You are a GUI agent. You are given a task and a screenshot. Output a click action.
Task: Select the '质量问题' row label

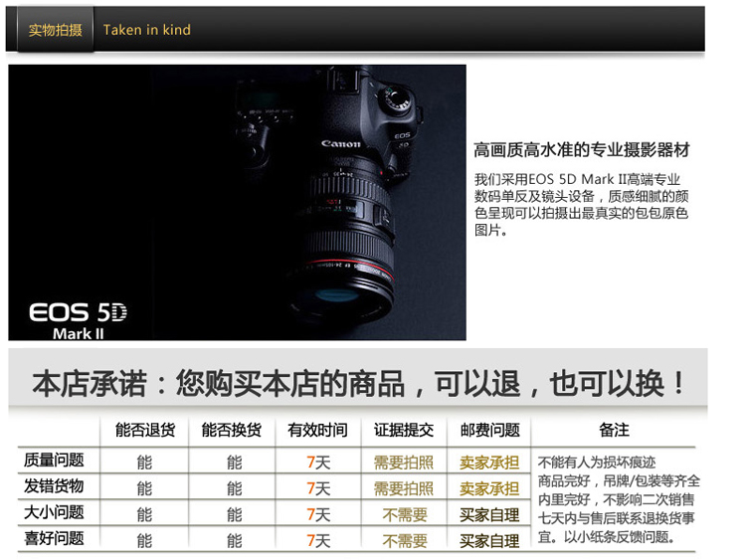pyautogui.click(x=54, y=461)
